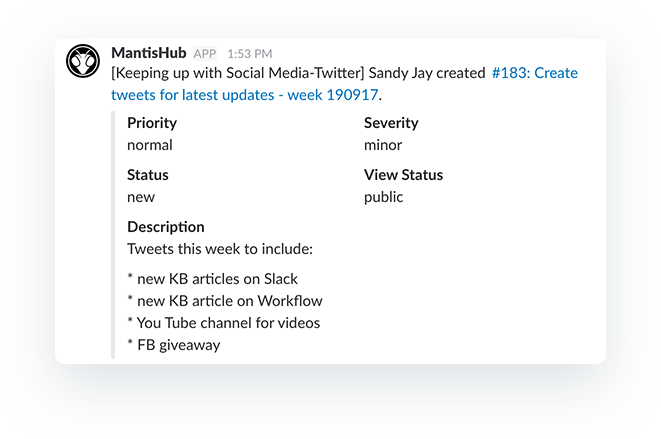This screenshot has width=661, height=439.
Task: Click the 1:53 PM timestamp
Action: coord(250,54)
